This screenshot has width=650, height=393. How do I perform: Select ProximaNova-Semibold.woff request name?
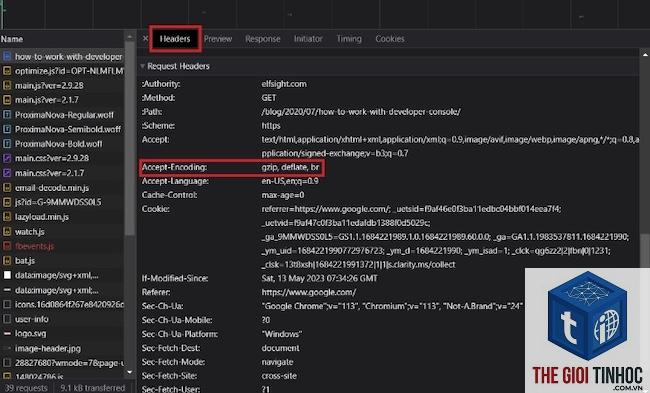(x=68, y=129)
